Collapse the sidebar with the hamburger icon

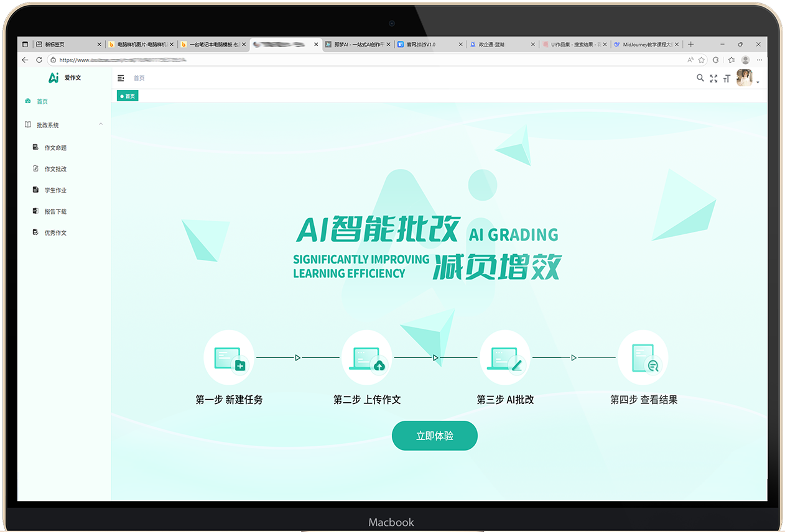click(121, 78)
